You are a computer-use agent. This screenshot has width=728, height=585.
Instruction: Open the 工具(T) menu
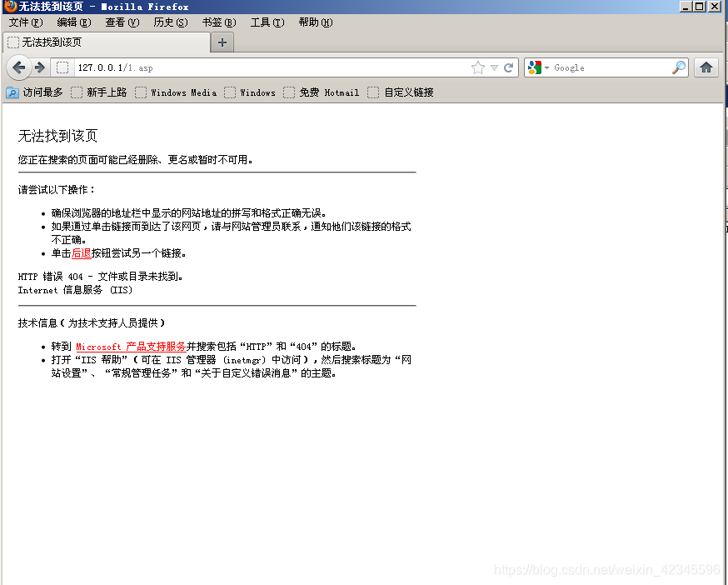tap(267, 22)
